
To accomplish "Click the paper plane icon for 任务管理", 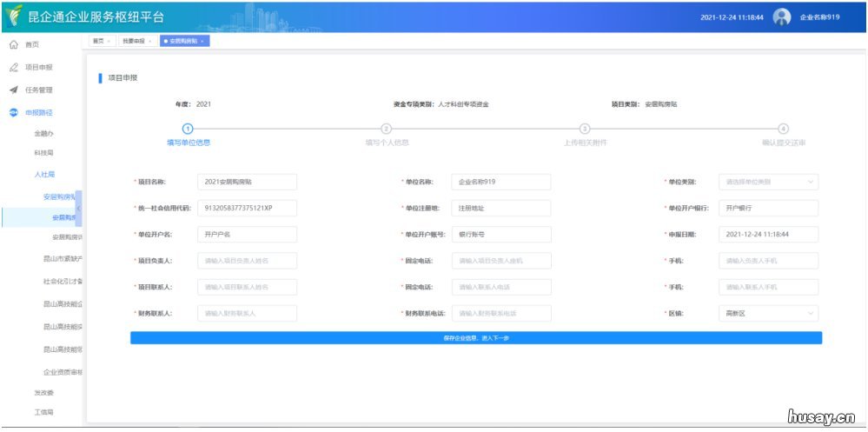I will (x=14, y=90).
